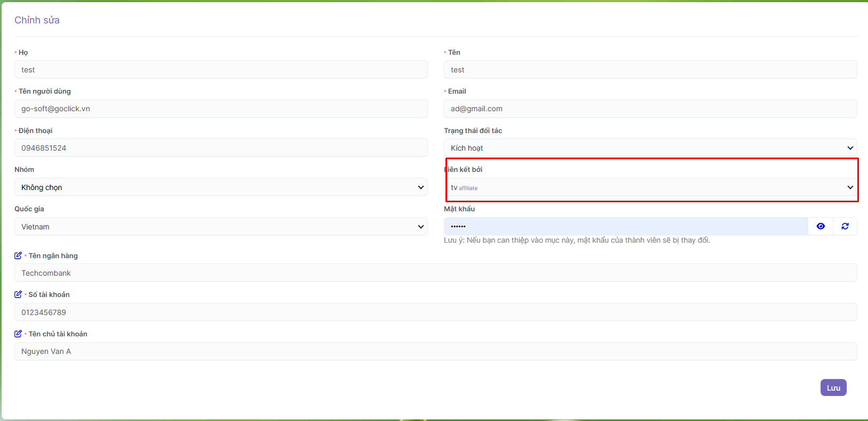Image resolution: width=868 pixels, height=421 pixels.
Task: Open the Nhóm dropdown
Action: (x=221, y=187)
